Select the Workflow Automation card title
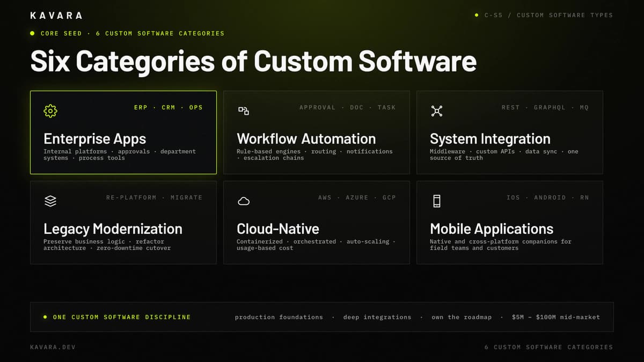This screenshot has height=362, width=644. [306, 139]
